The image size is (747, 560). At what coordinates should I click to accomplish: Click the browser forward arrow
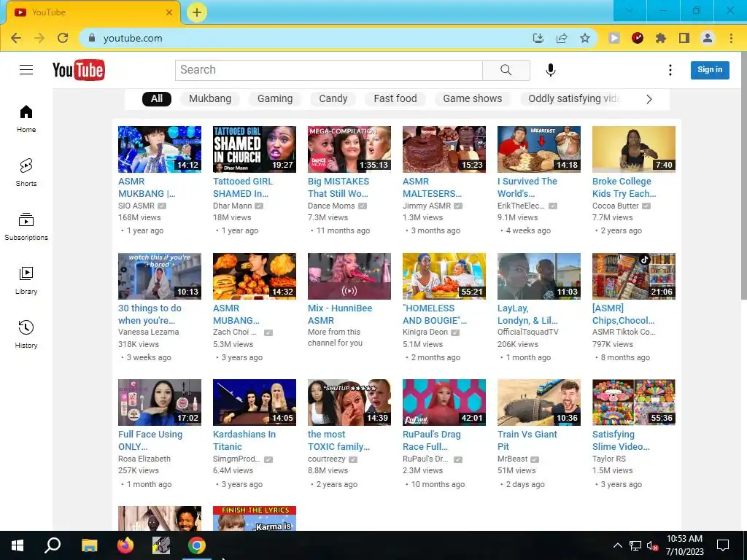click(39, 38)
